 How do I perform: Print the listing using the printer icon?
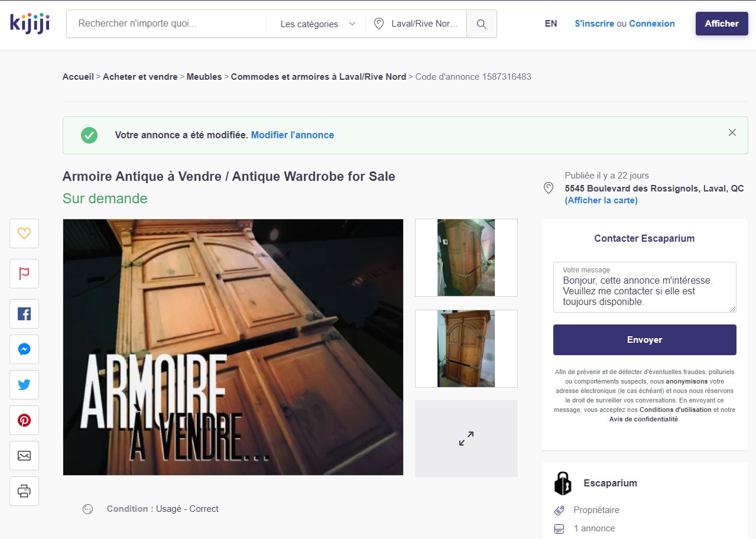pyautogui.click(x=24, y=491)
